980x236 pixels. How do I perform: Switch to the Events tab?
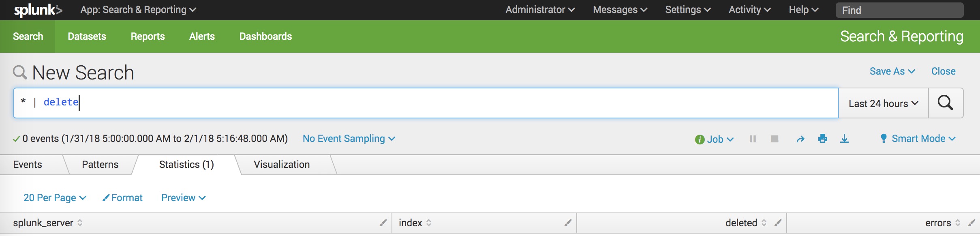(x=28, y=165)
